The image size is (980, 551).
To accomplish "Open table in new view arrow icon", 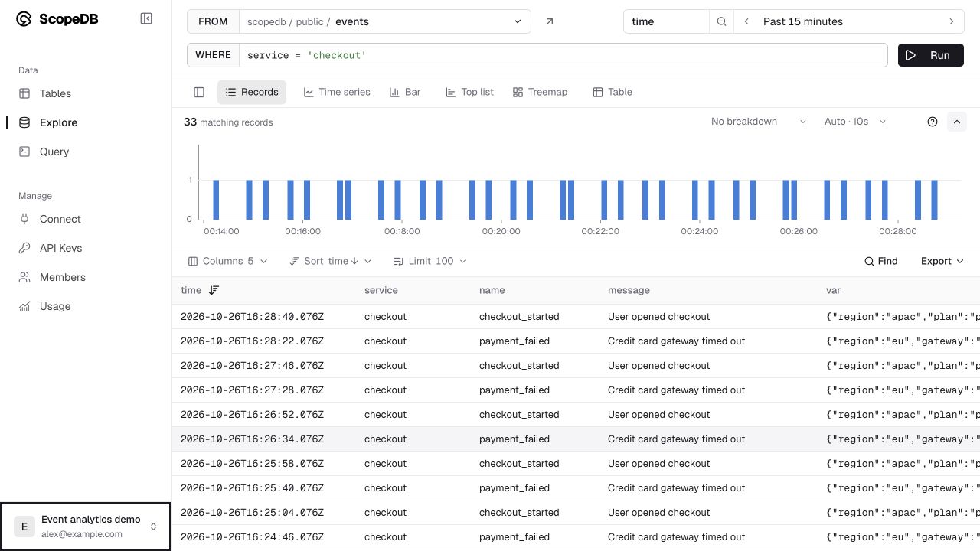I will pyautogui.click(x=549, y=21).
